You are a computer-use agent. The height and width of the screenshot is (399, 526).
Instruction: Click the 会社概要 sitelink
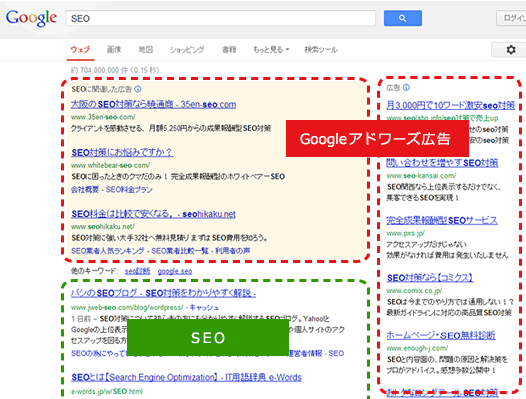[x=85, y=190]
